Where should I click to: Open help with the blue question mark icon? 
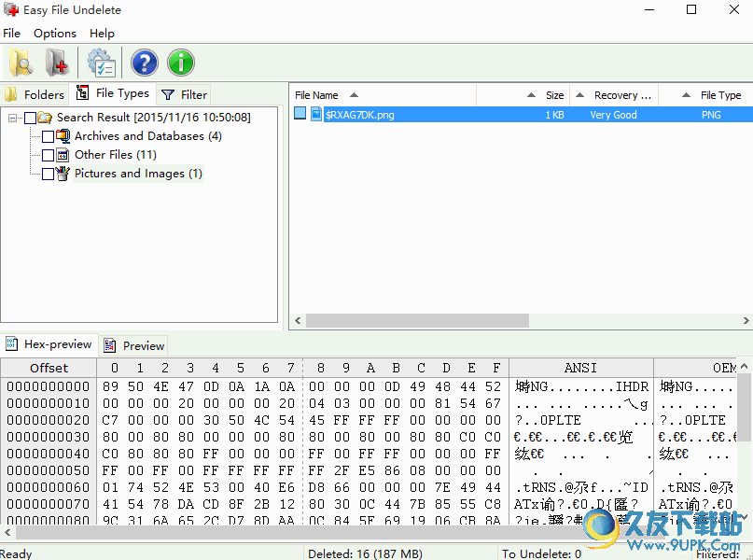[x=145, y=63]
